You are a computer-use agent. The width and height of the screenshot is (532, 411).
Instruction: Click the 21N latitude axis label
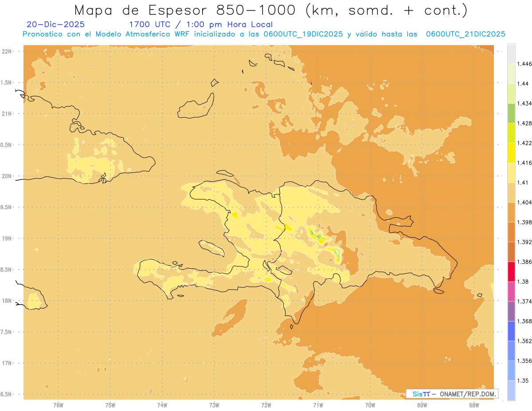7,114
